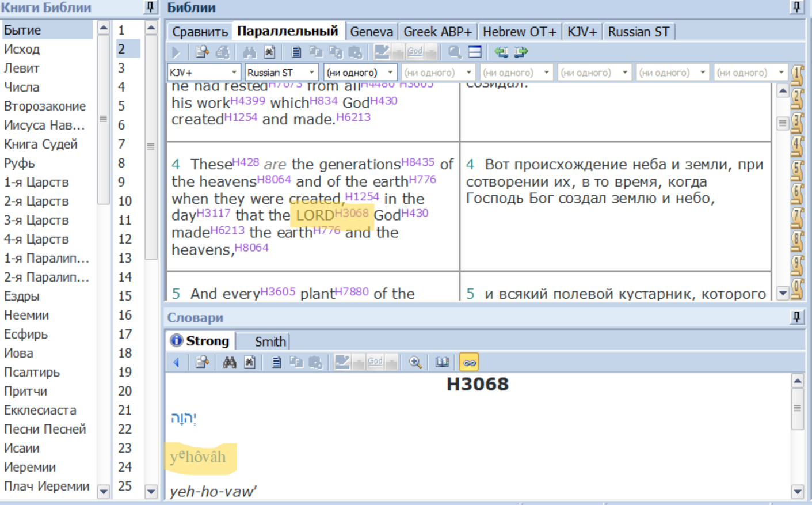The image size is (812, 505).
Task: Click the link/sync chain icon in Dictionaries toolbar
Action: [x=469, y=362]
